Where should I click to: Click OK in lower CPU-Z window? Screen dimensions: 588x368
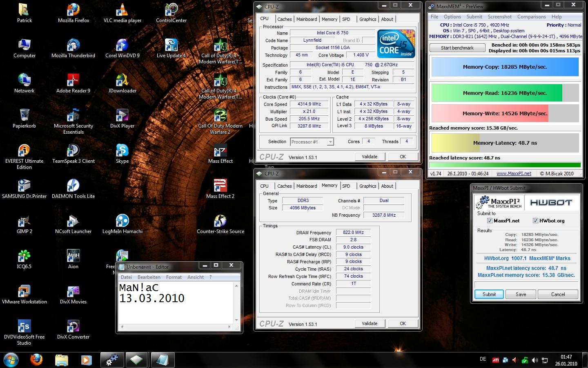coord(403,323)
